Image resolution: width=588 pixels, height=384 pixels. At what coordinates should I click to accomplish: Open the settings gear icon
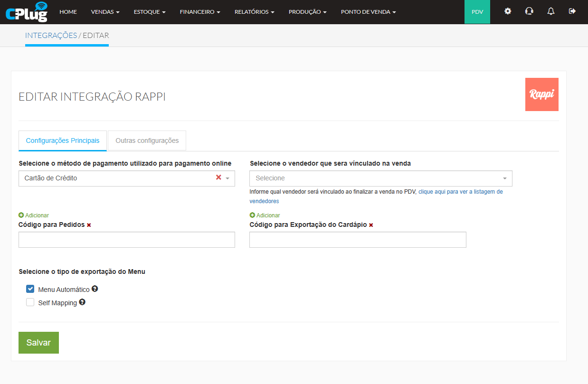[508, 11]
